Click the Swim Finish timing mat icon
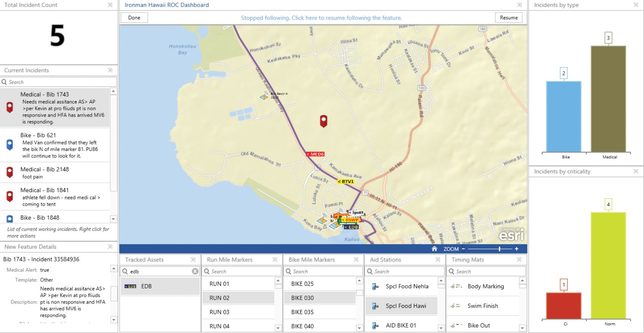 coord(456,306)
